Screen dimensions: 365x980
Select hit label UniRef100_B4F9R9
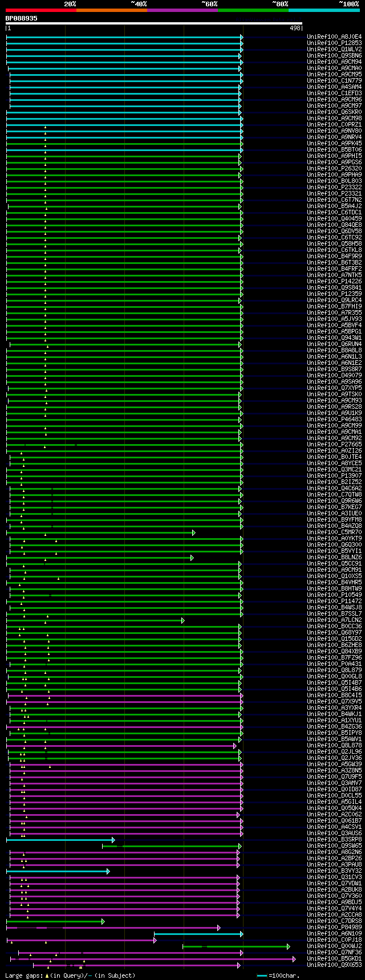334,256
